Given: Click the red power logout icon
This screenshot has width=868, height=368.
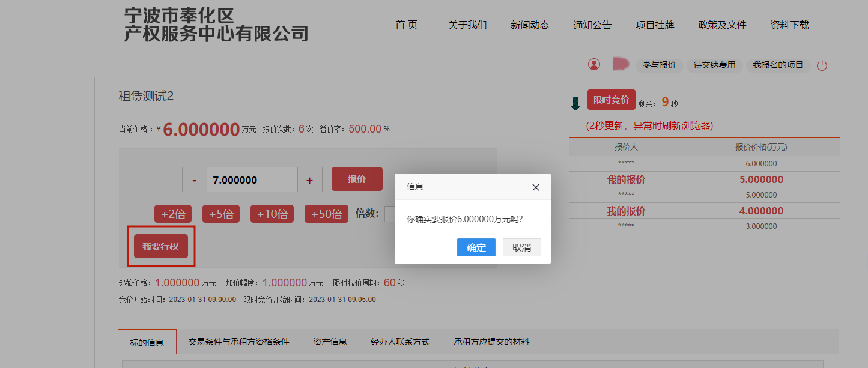Looking at the screenshot, I should coord(822,65).
